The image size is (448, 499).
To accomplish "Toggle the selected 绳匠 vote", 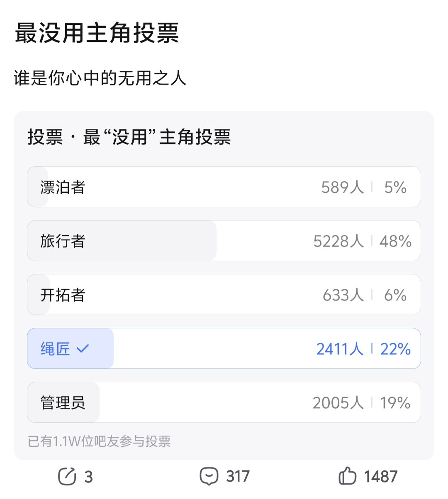I will [224, 349].
